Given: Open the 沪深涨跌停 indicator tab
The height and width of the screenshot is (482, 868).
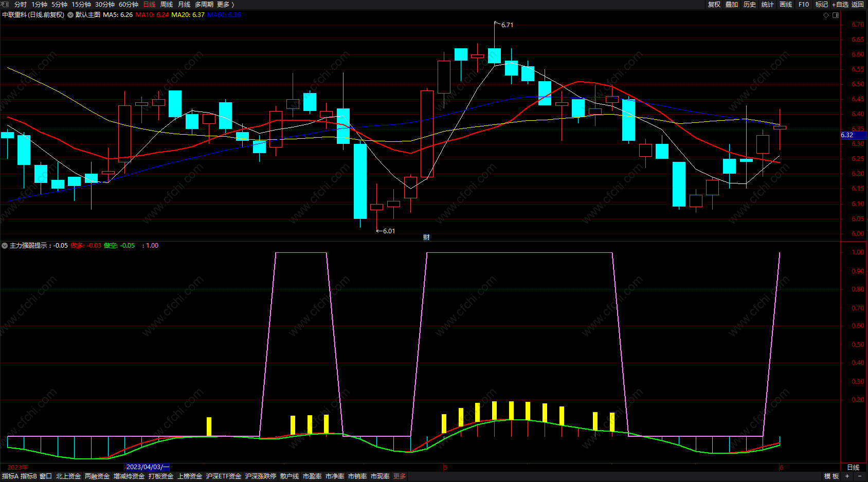Looking at the screenshot, I should [x=261, y=476].
